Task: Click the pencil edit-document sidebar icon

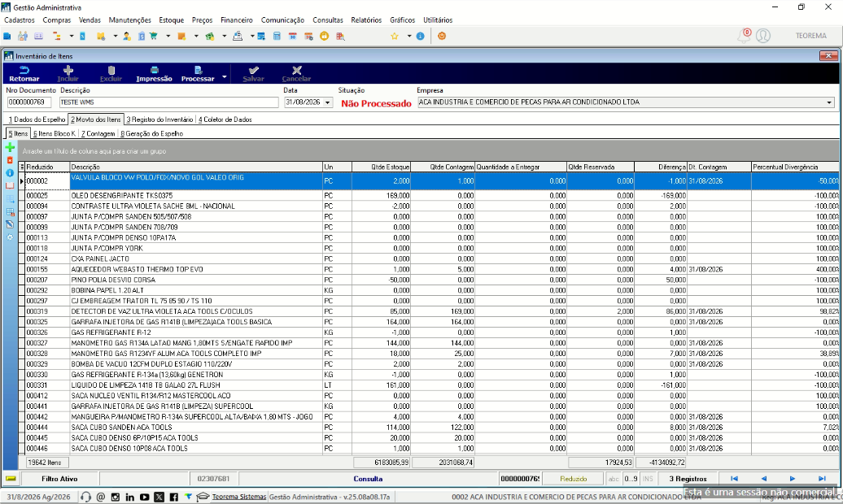Action: [x=10, y=224]
